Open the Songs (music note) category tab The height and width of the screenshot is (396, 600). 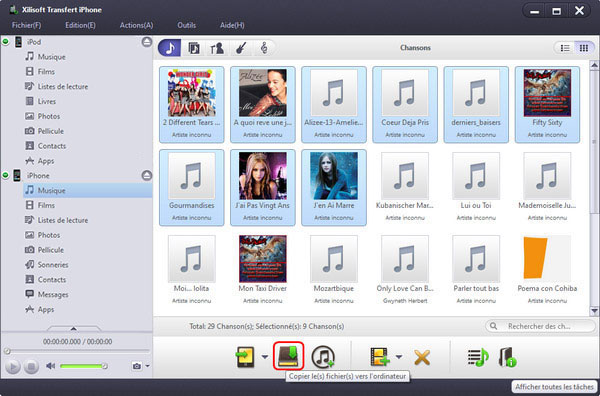click(x=170, y=48)
